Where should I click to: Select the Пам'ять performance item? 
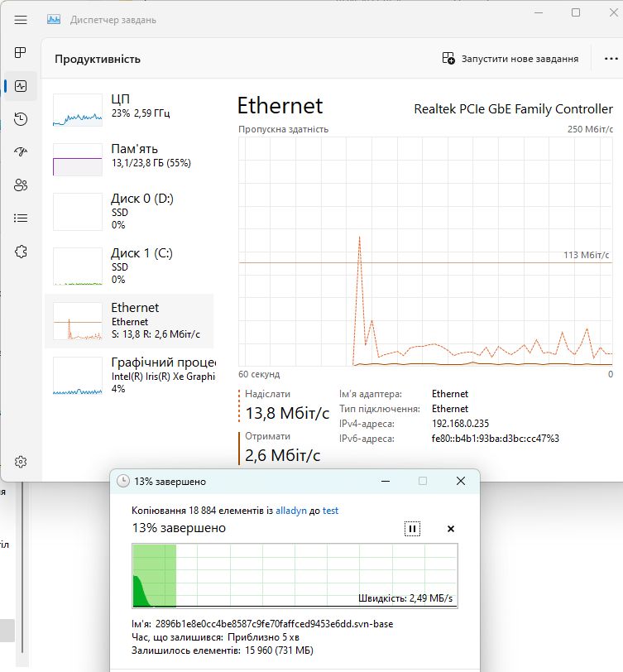tap(129, 159)
